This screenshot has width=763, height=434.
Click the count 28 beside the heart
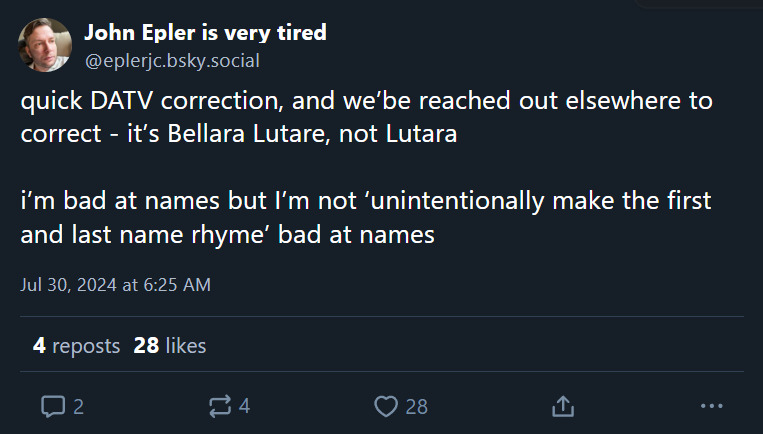pos(417,406)
